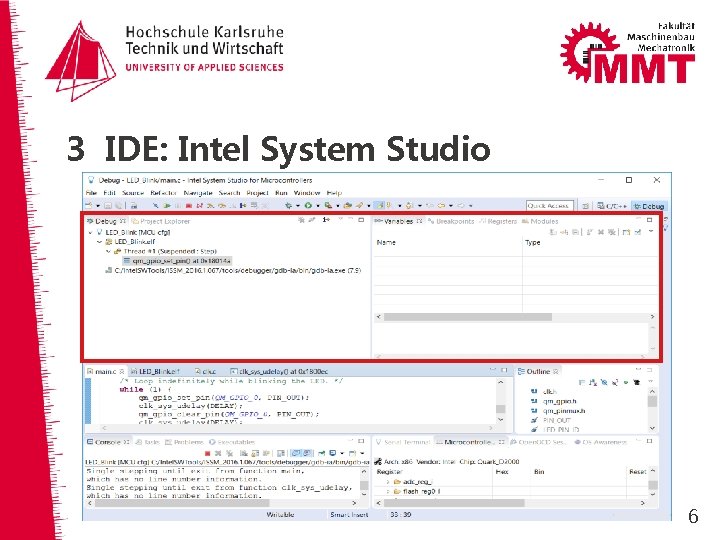Click the Quick Access search field
The width and height of the screenshot is (720, 540).
[x=550, y=206]
